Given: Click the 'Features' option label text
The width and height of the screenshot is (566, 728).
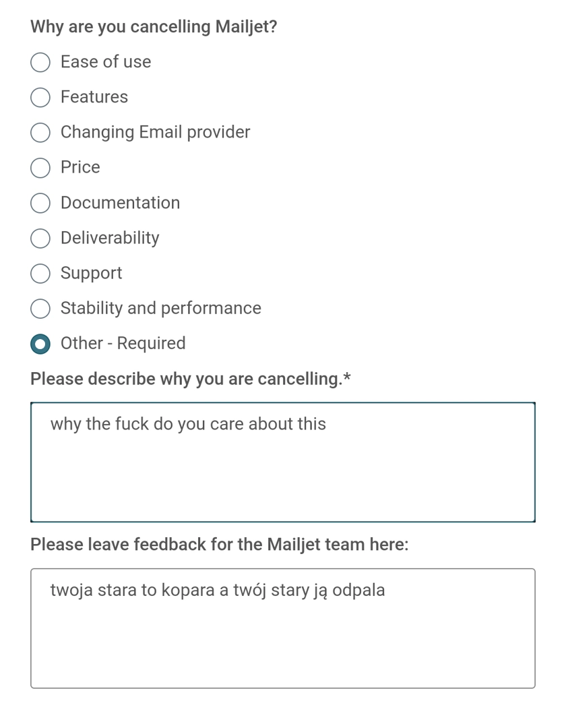Looking at the screenshot, I should point(94,97).
